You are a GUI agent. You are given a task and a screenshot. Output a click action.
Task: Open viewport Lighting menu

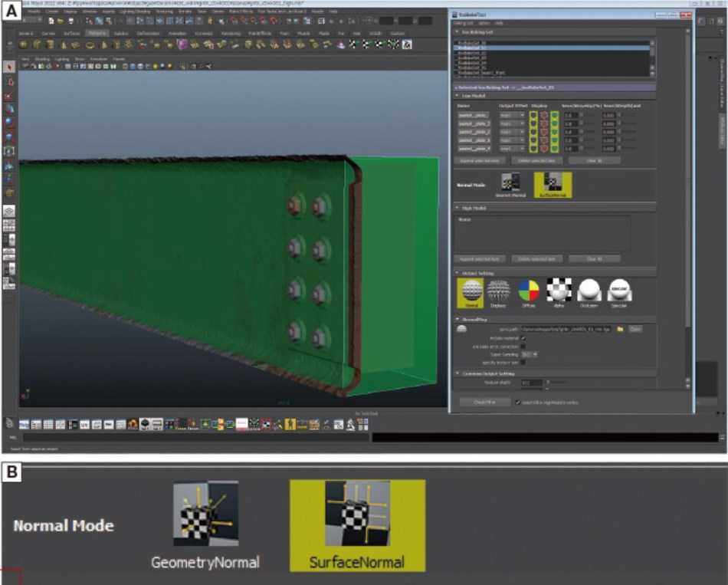[x=61, y=60]
